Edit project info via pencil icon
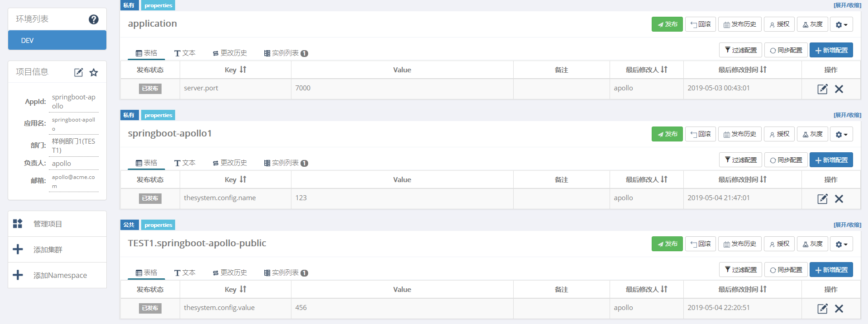 [78, 72]
